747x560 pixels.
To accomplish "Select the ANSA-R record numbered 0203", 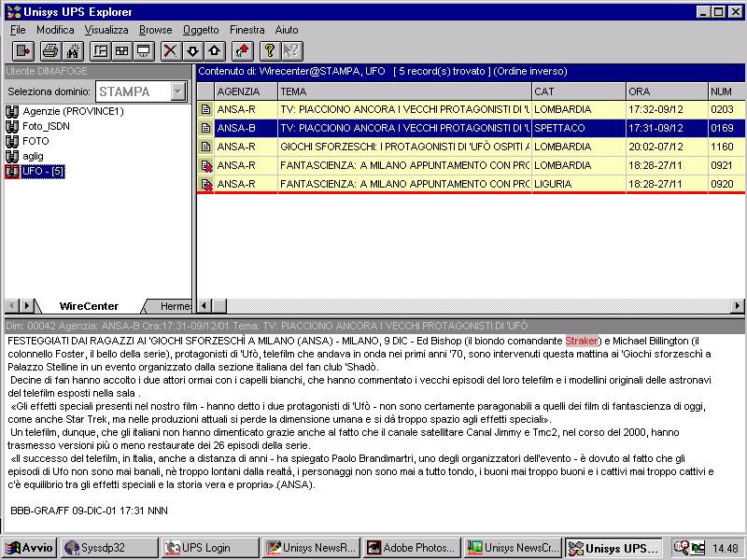I will (472, 109).
